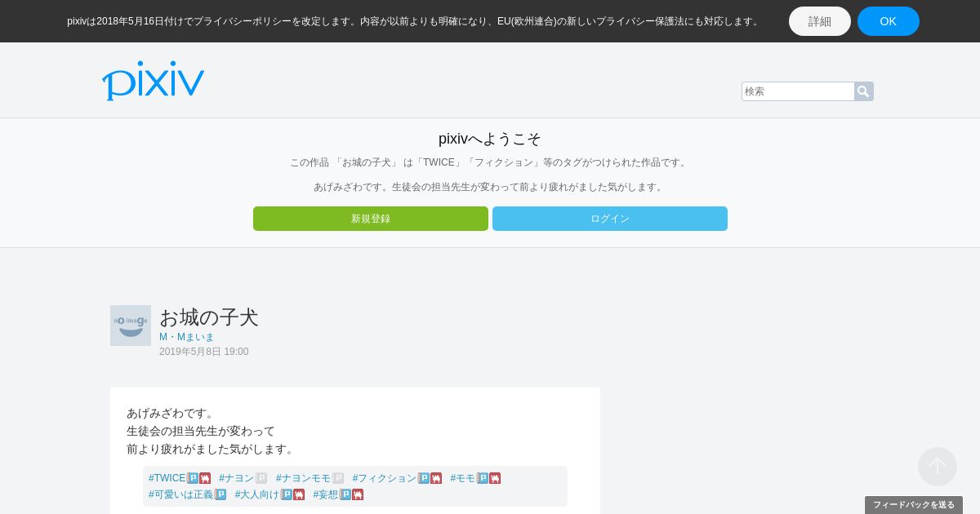Click description line あげみざわです。
980x514 pixels.
click(x=171, y=413)
